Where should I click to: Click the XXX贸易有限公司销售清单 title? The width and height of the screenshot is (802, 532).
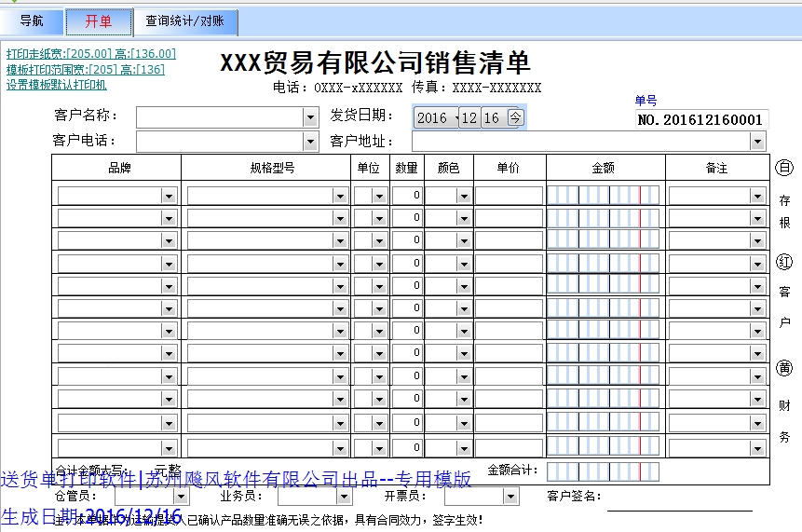click(x=375, y=62)
